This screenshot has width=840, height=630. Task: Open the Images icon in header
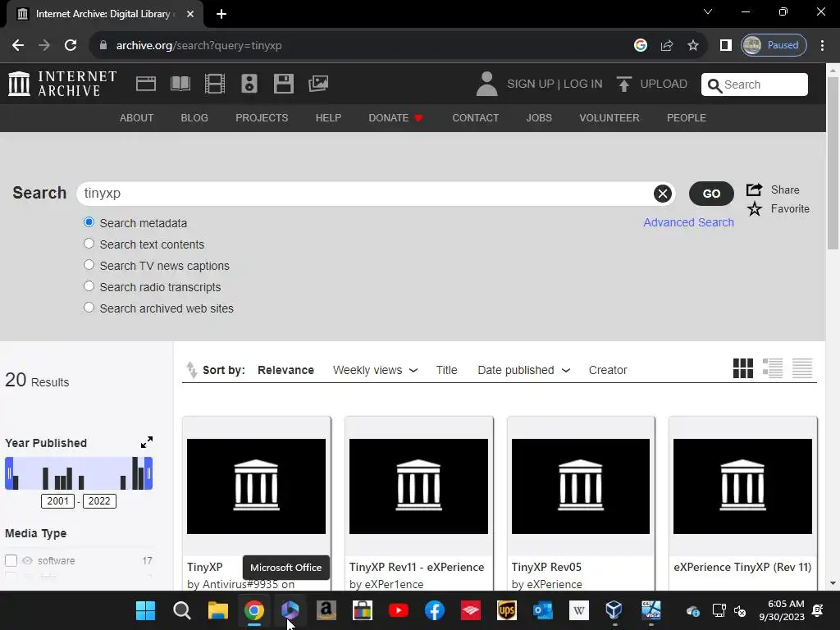click(318, 84)
